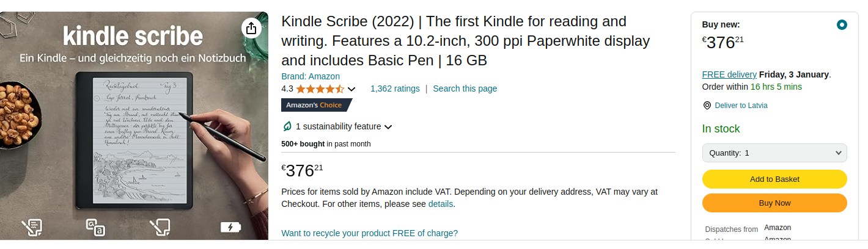Click the FREE delivery link
868x249 pixels.
(729, 74)
